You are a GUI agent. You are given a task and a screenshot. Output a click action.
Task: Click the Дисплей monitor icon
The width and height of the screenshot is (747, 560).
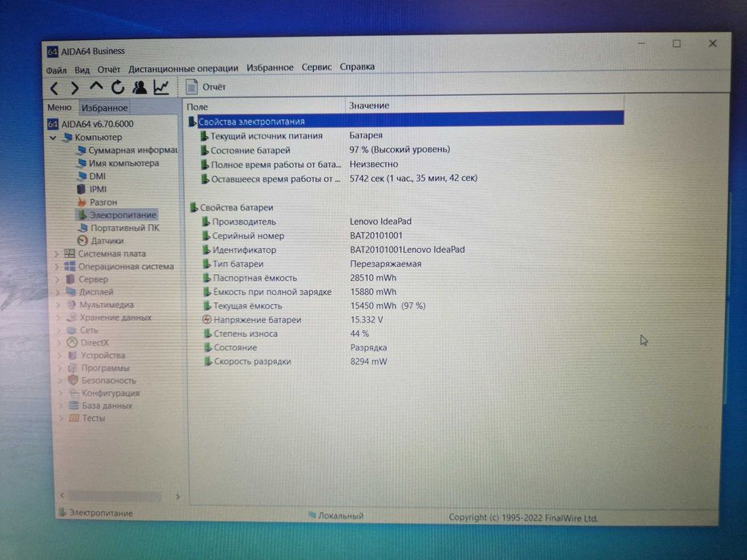71,291
